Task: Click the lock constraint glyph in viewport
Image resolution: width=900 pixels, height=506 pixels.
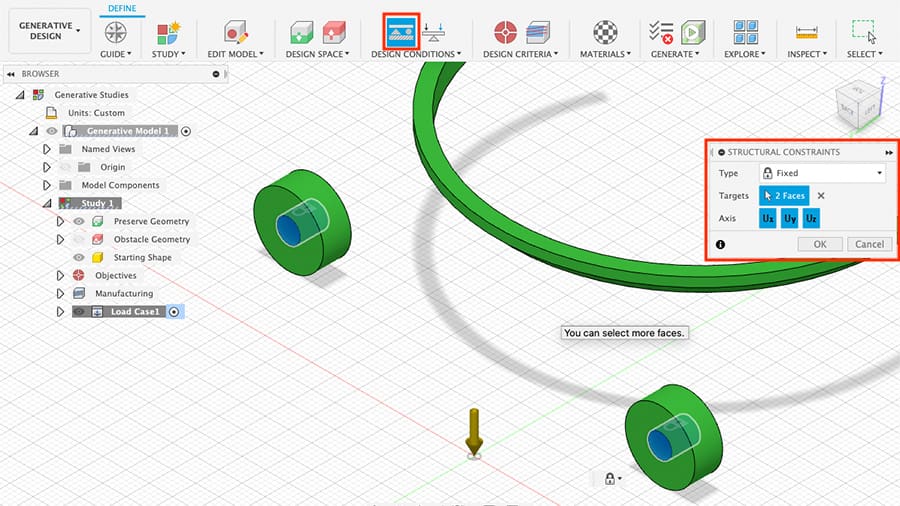Action: [x=610, y=478]
